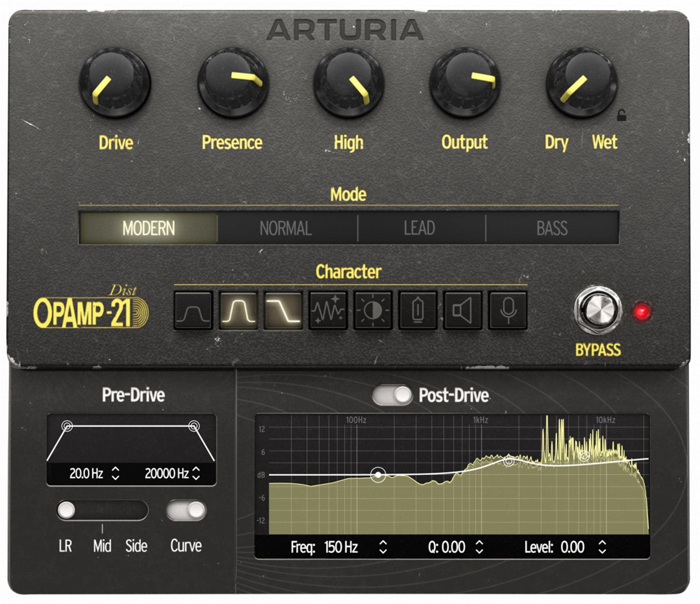The image size is (700, 604).
Task: Step the 20000 Hz high cutoff arrows
Action: point(196,474)
